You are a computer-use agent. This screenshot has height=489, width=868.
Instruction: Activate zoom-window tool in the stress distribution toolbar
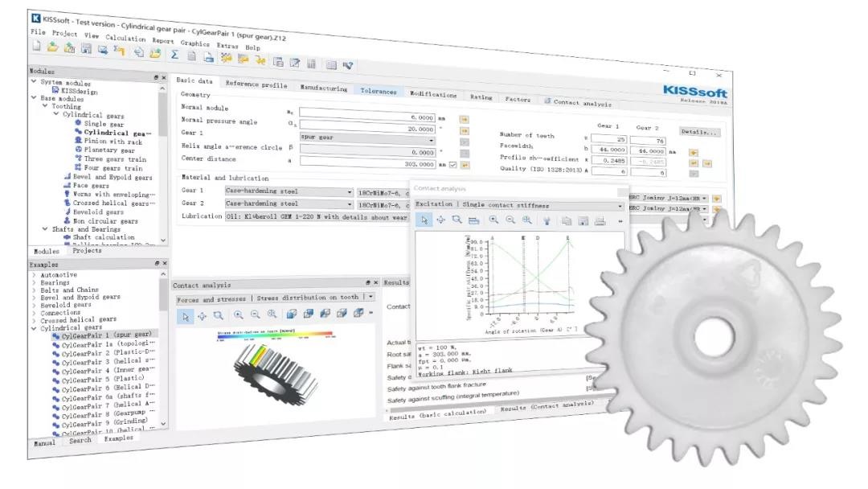click(x=219, y=315)
